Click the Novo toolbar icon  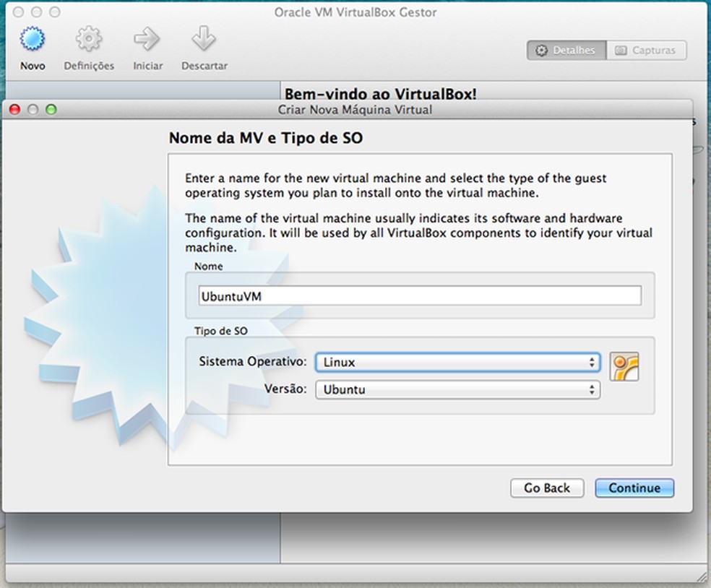(33, 39)
